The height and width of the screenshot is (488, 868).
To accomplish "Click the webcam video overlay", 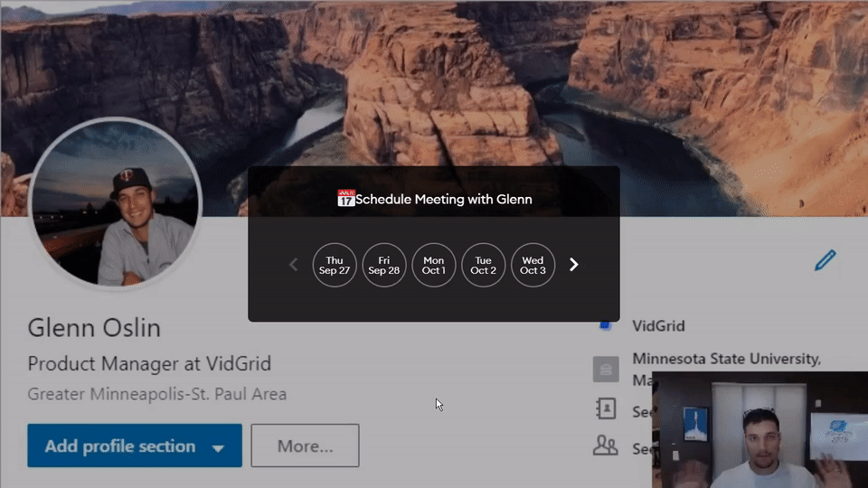I will pos(760,430).
